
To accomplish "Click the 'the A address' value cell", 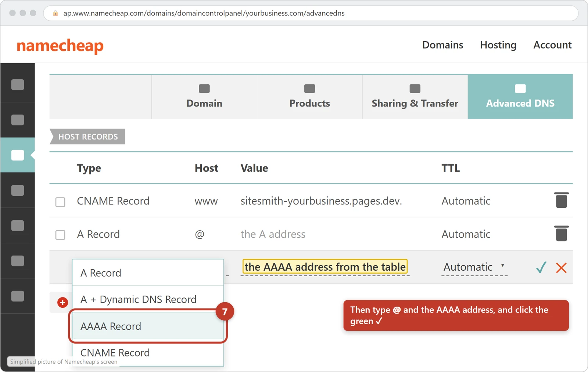I will tap(273, 234).
